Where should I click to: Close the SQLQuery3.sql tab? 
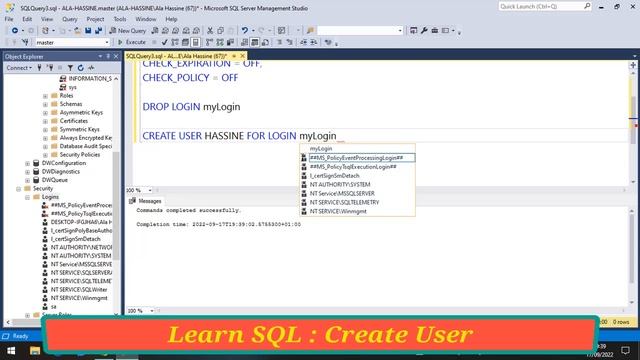click(x=242, y=56)
